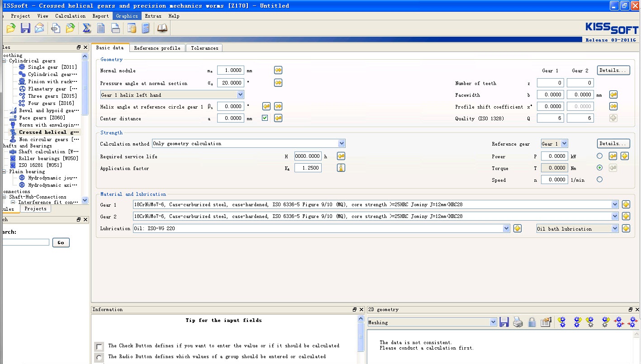Close the Information panel
Viewport: 641px width, 364px height.
tap(361, 310)
